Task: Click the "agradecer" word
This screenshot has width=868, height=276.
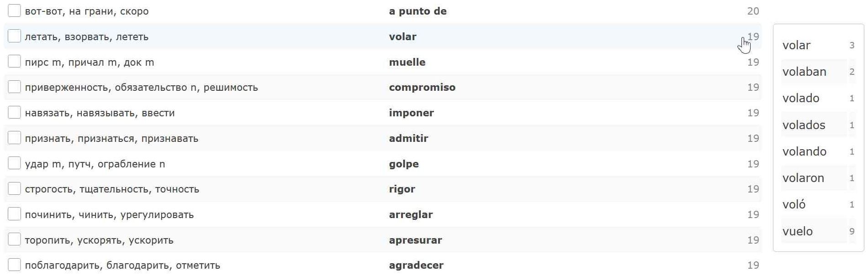Action: tap(416, 265)
